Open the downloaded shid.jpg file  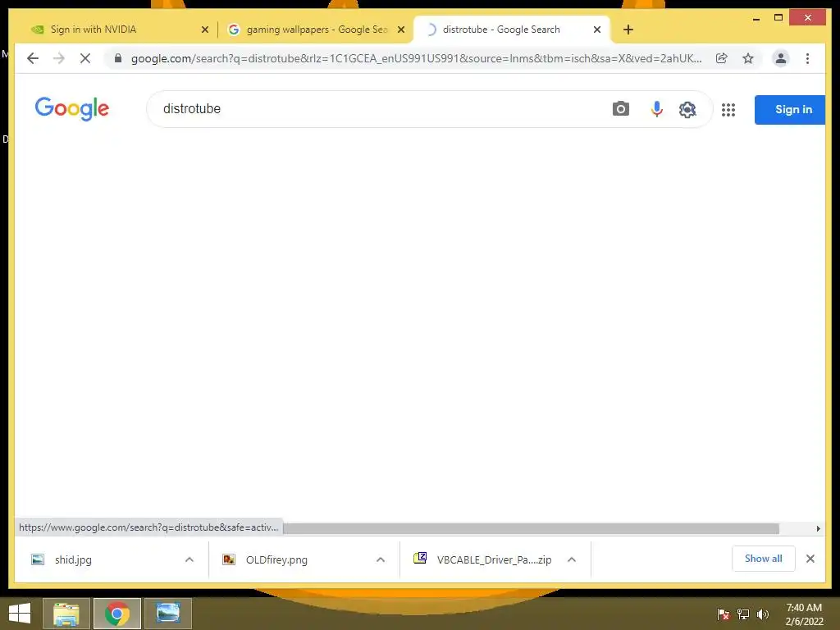(x=73, y=559)
